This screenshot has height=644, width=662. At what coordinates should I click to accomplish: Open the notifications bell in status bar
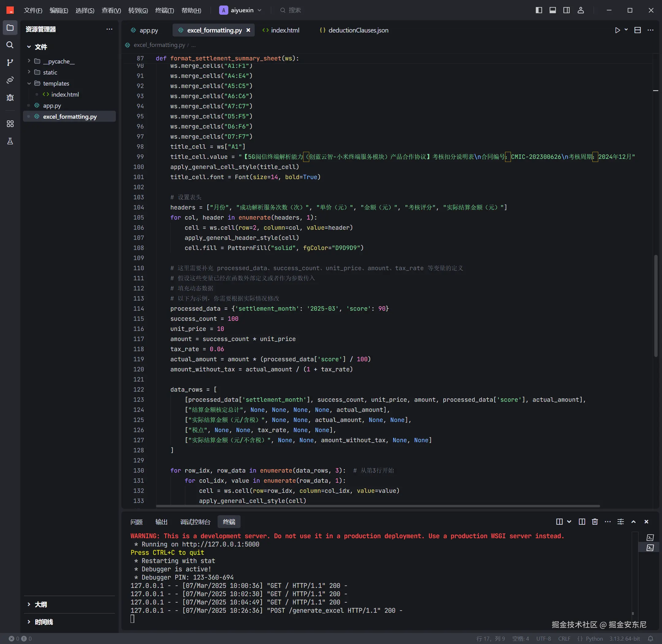tap(650, 638)
